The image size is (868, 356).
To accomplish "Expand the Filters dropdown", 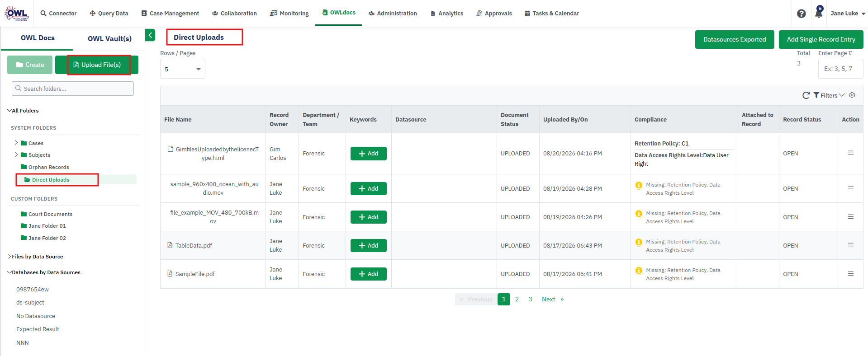I will tap(829, 95).
